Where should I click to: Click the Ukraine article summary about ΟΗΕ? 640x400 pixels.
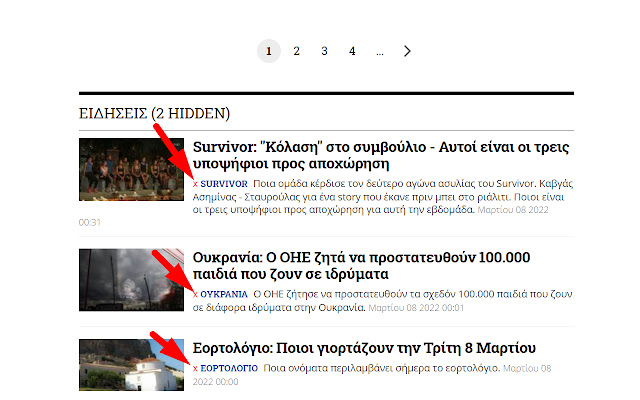pyautogui.click(x=383, y=301)
